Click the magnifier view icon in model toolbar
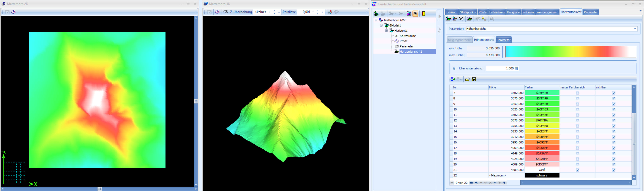The height and width of the screenshot is (191, 644). [x=409, y=14]
